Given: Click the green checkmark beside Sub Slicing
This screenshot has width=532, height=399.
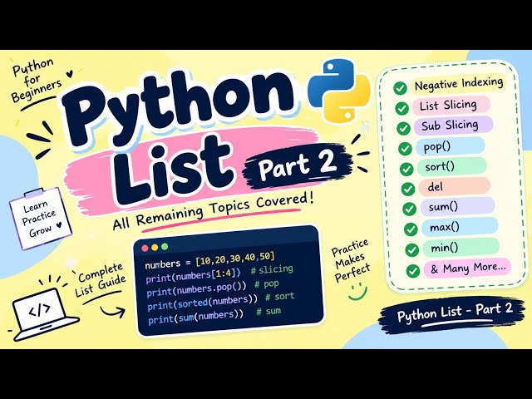Looking at the screenshot, I should tap(403, 128).
